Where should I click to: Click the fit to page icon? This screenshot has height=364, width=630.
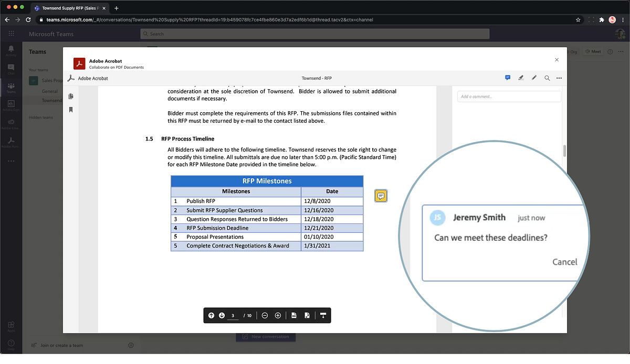[x=307, y=315]
